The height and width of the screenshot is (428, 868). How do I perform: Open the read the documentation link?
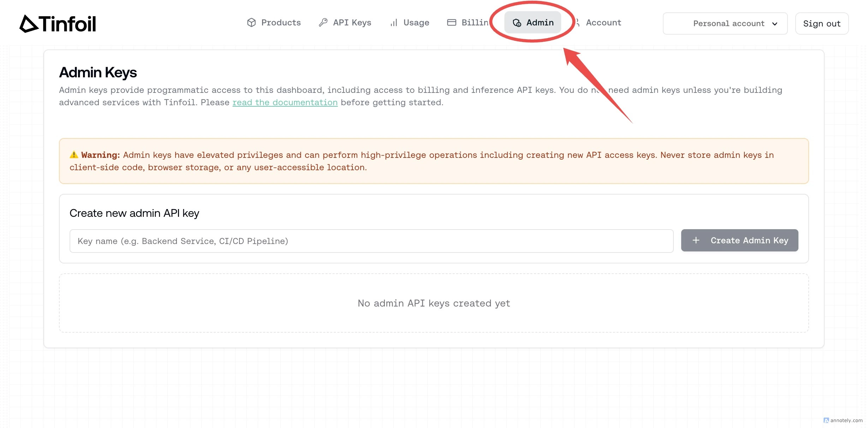(x=285, y=102)
